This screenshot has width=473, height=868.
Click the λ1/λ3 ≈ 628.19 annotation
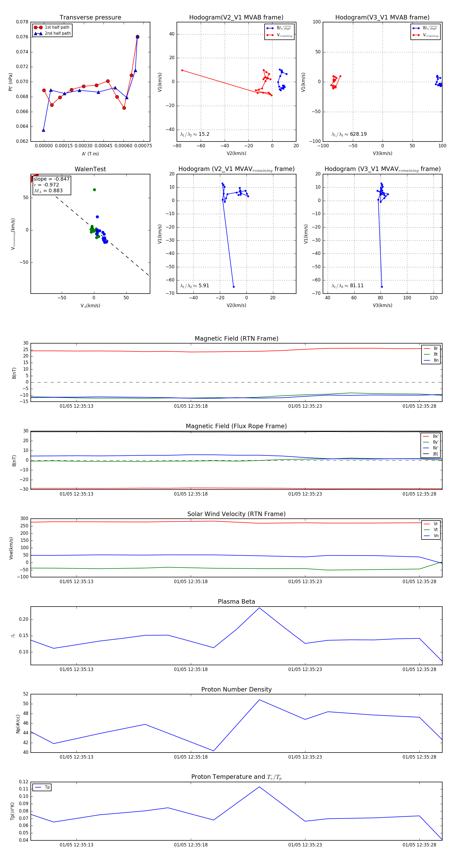tap(349, 134)
